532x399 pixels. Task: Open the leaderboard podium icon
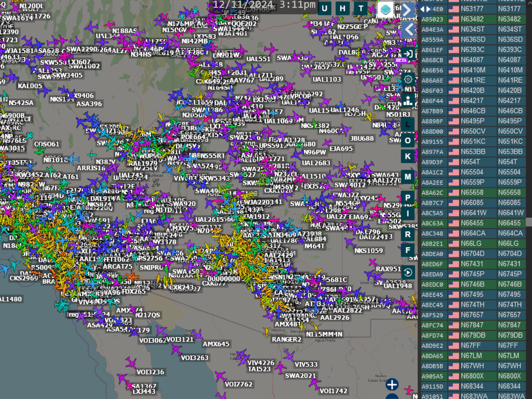coord(408,101)
